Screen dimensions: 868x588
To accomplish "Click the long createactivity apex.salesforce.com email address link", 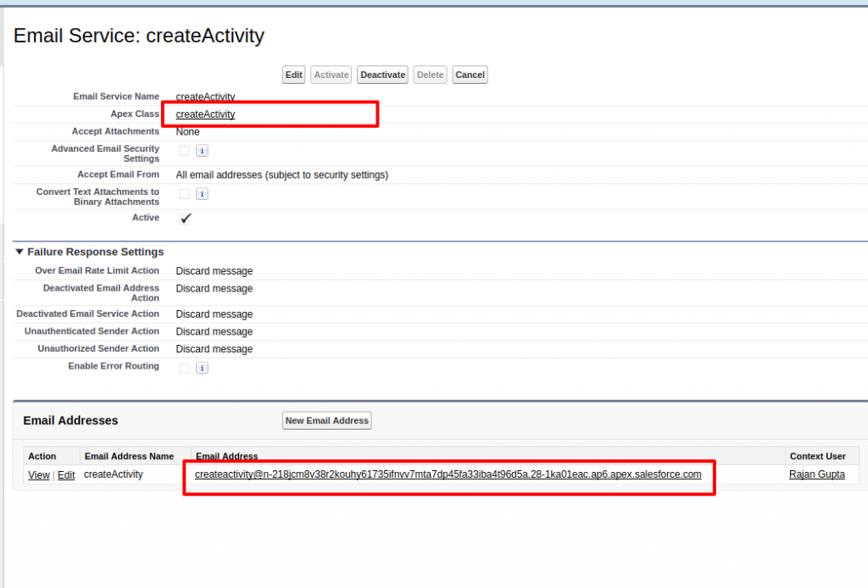I will [x=448, y=474].
